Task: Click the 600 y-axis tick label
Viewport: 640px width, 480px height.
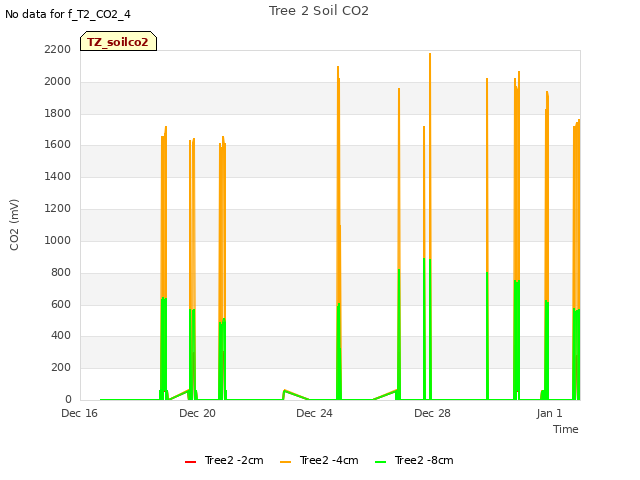Action: (x=61, y=304)
